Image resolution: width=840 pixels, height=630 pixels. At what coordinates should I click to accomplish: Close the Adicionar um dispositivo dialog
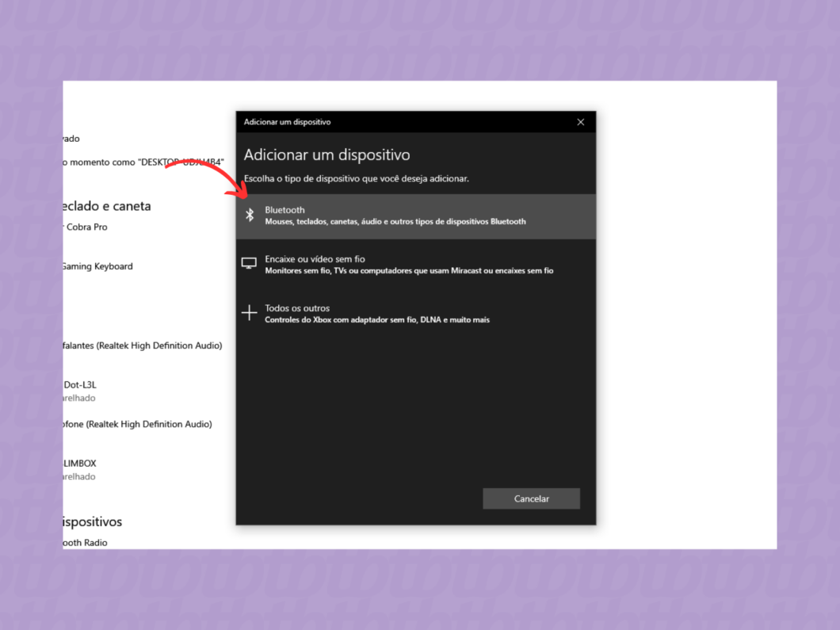point(580,121)
